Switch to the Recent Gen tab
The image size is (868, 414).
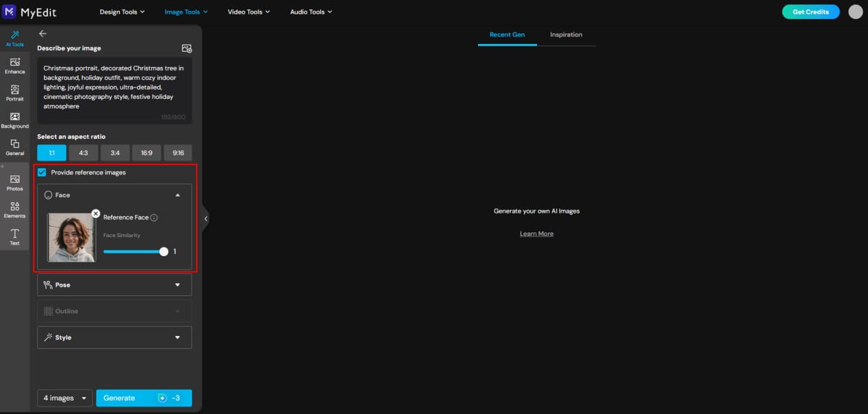point(507,35)
